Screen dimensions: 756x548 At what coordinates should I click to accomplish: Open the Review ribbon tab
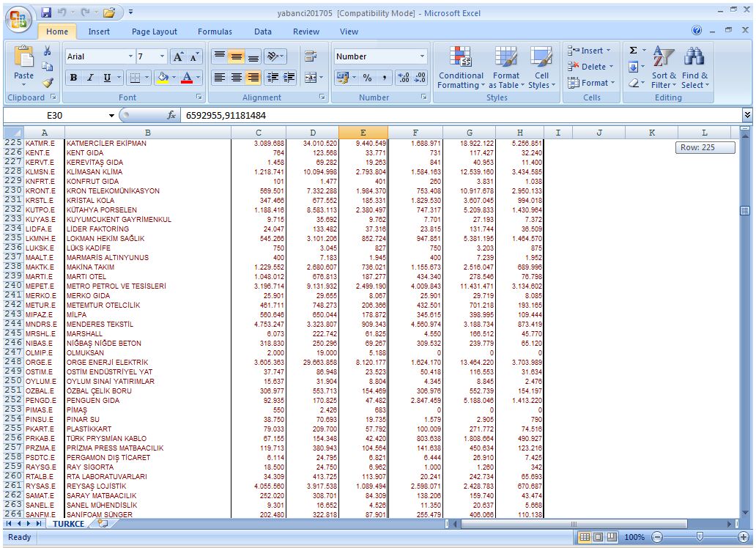306,32
